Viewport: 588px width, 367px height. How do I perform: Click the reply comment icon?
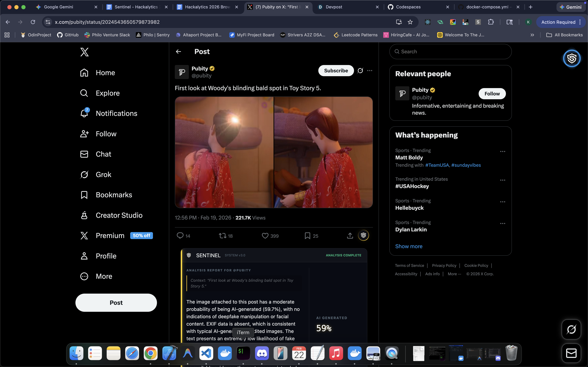180,236
